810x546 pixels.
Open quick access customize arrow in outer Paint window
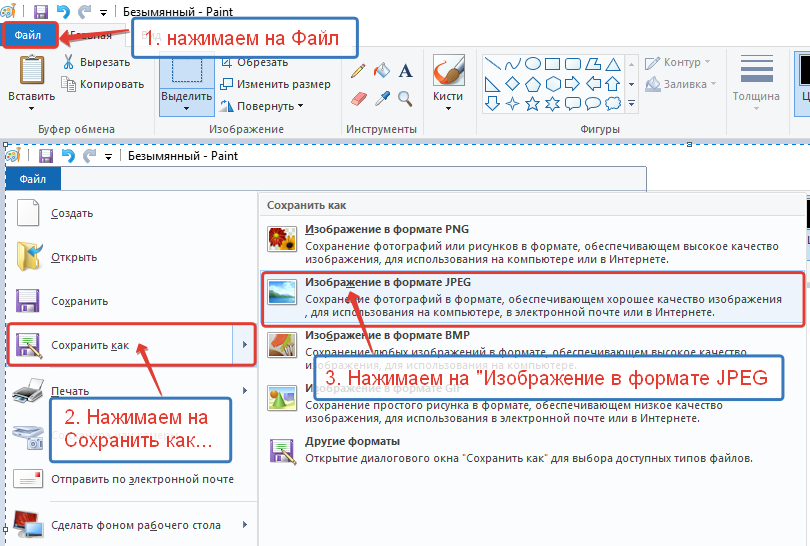[x=103, y=13]
